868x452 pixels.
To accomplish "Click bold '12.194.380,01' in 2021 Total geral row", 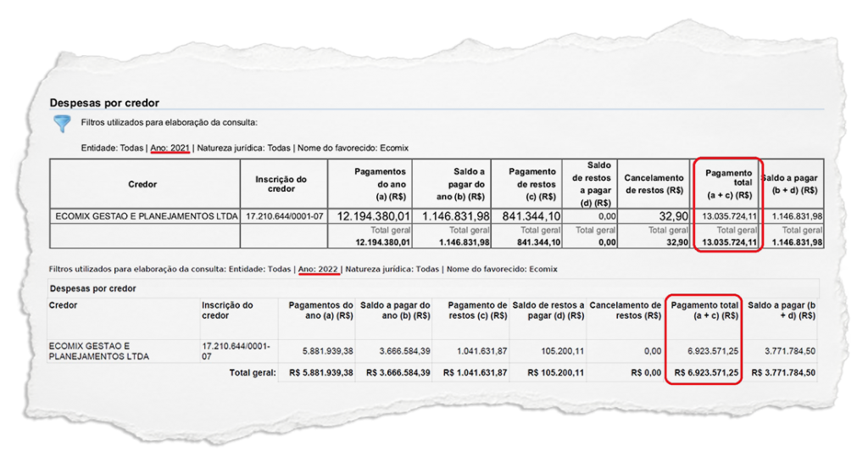I will [x=382, y=242].
